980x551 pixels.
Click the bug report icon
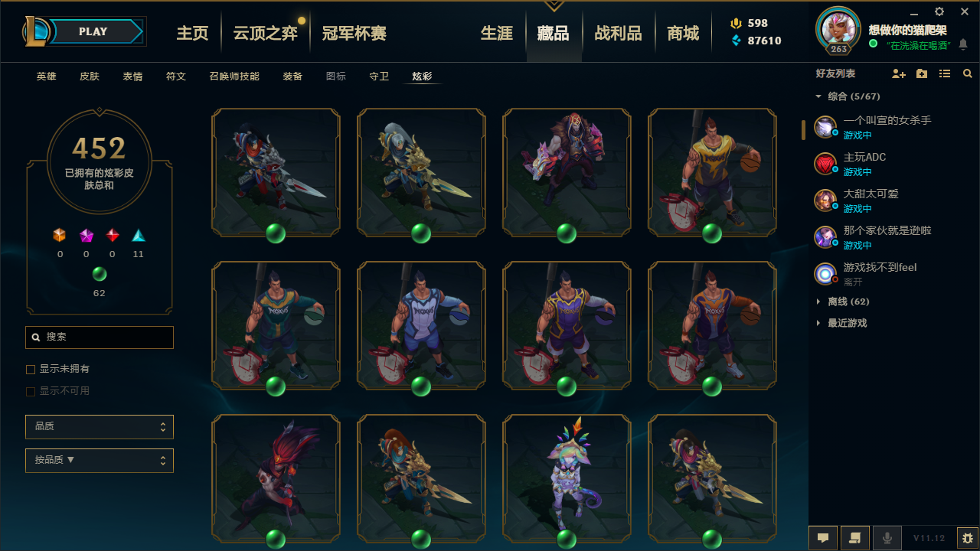(968, 538)
